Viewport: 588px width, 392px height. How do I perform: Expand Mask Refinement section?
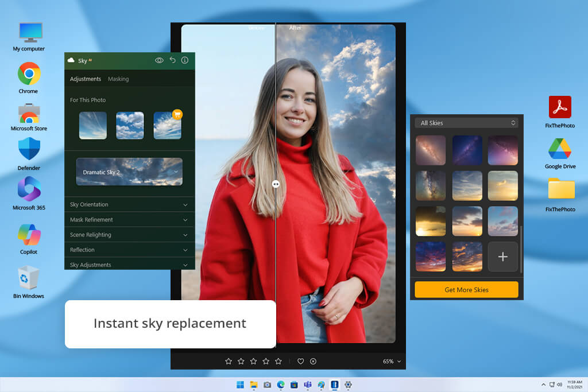pyautogui.click(x=130, y=220)
